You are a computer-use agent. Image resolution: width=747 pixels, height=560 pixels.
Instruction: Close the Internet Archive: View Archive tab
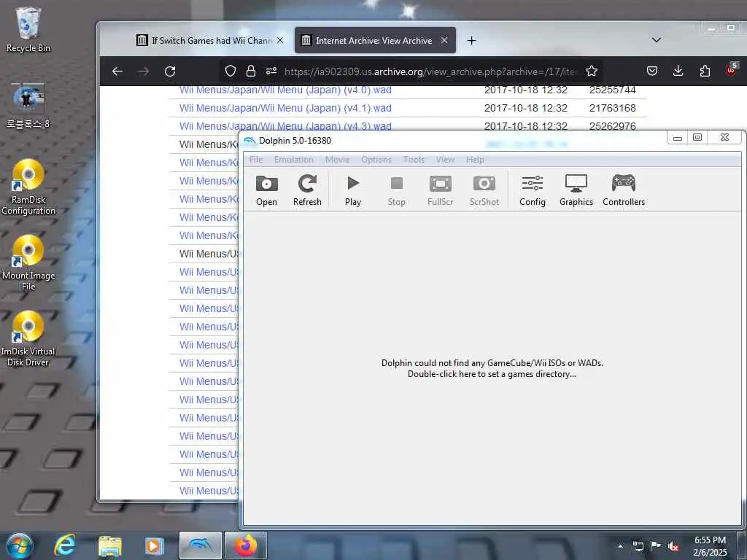[x=444, y=41]
